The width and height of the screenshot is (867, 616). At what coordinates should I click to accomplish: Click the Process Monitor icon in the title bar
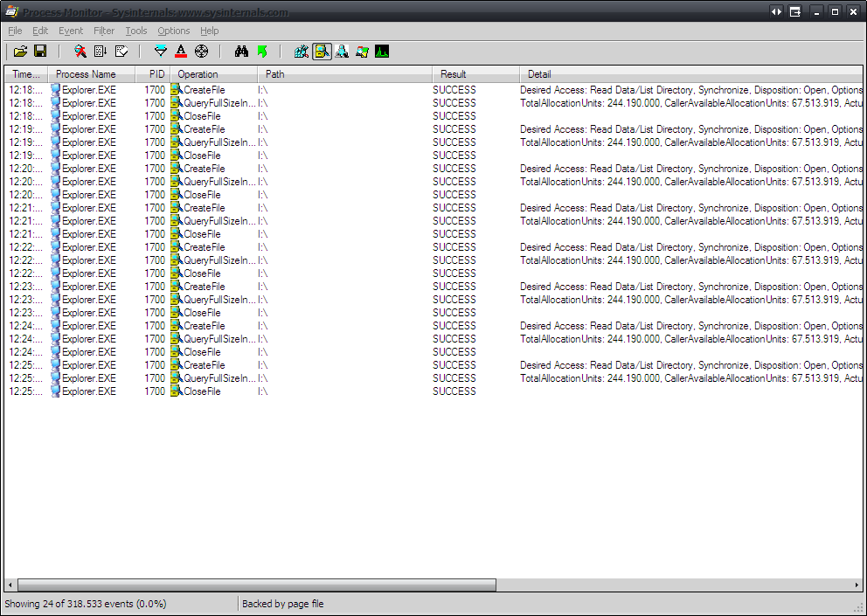click(x=11, y=11)
